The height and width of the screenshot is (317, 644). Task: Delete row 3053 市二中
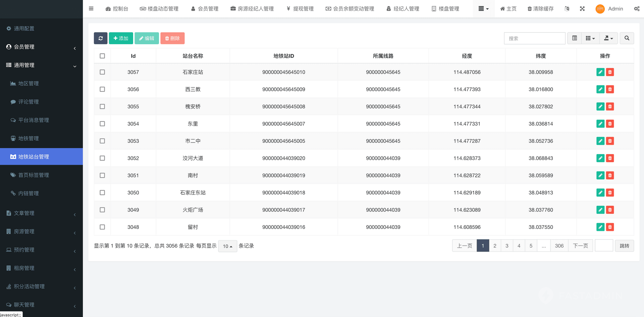tap(610, 141)
